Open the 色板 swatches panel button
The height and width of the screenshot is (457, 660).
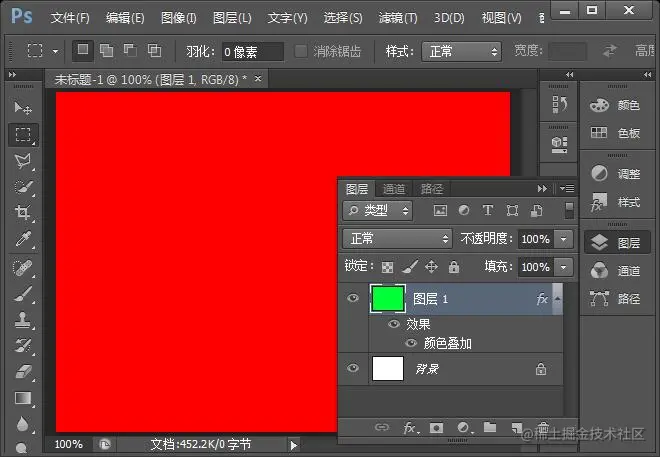(615, 133)
